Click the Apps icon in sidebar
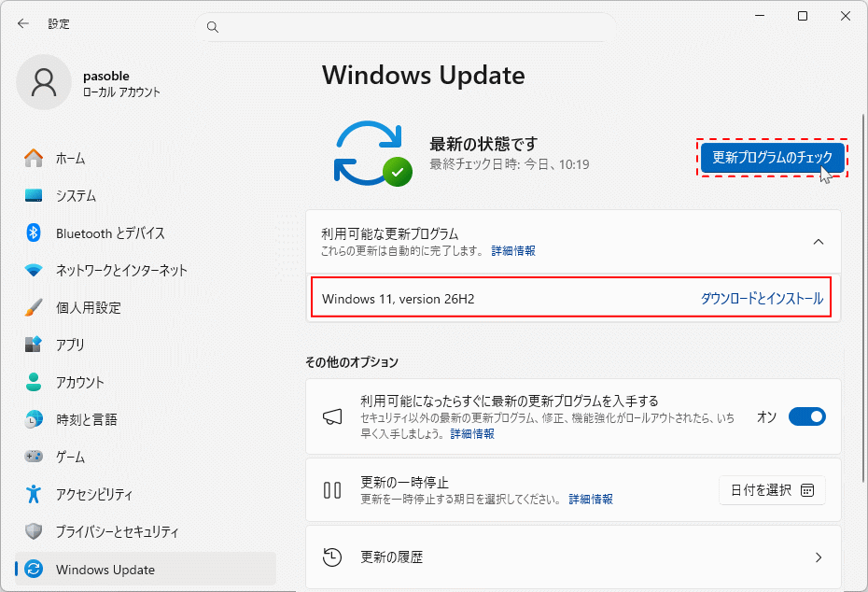 [x=34, y=345]
